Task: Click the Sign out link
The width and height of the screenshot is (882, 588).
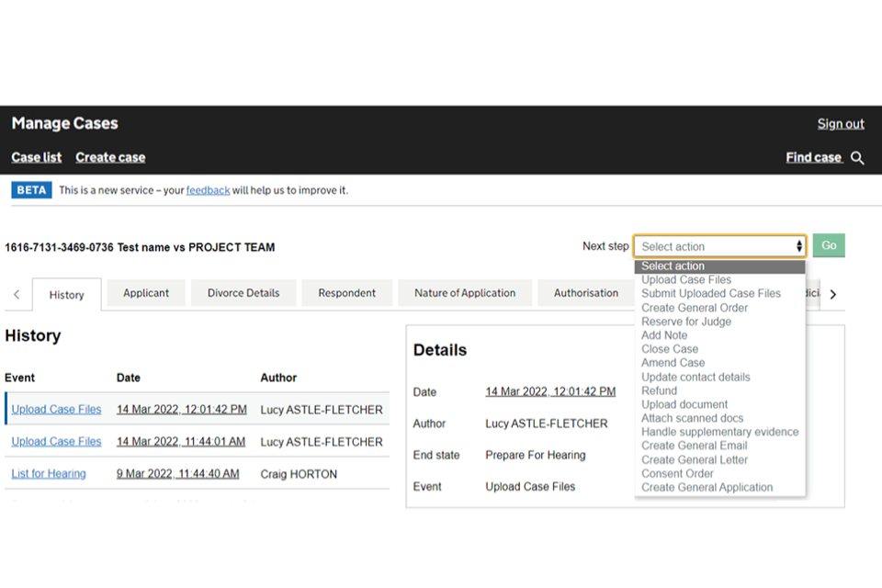Action: pyautogui.click(x=841, y=124)
